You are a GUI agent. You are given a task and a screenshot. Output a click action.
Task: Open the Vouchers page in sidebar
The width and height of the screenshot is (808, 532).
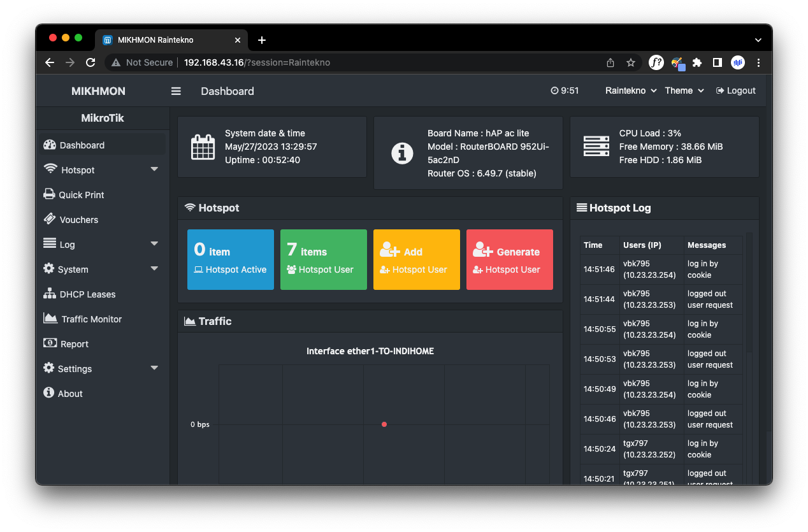click(78, 220)
